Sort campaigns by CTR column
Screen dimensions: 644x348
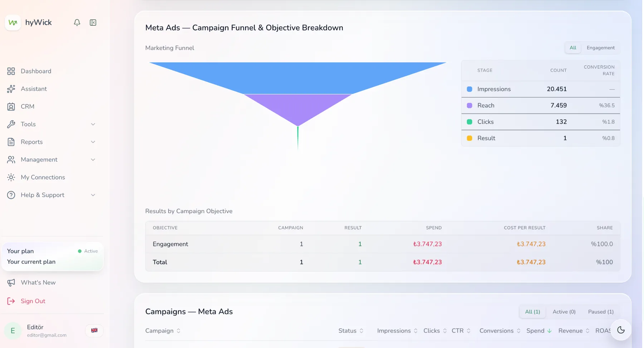461,331
